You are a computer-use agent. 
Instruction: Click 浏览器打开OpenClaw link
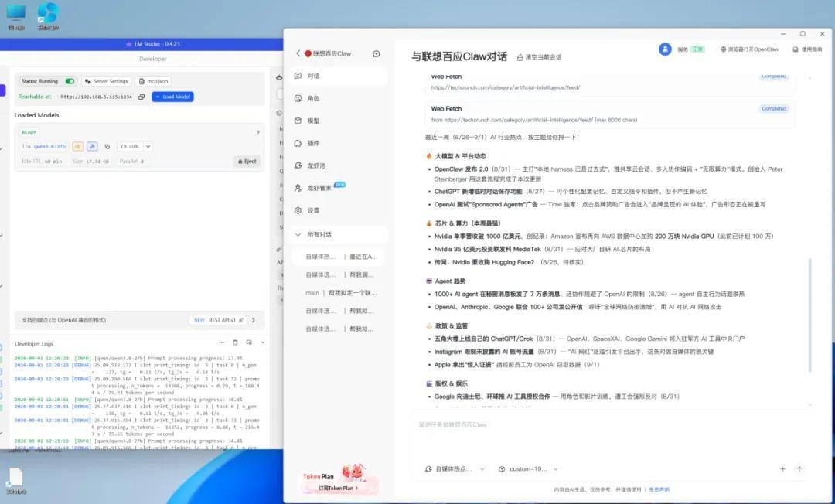(x=749, y=49)
